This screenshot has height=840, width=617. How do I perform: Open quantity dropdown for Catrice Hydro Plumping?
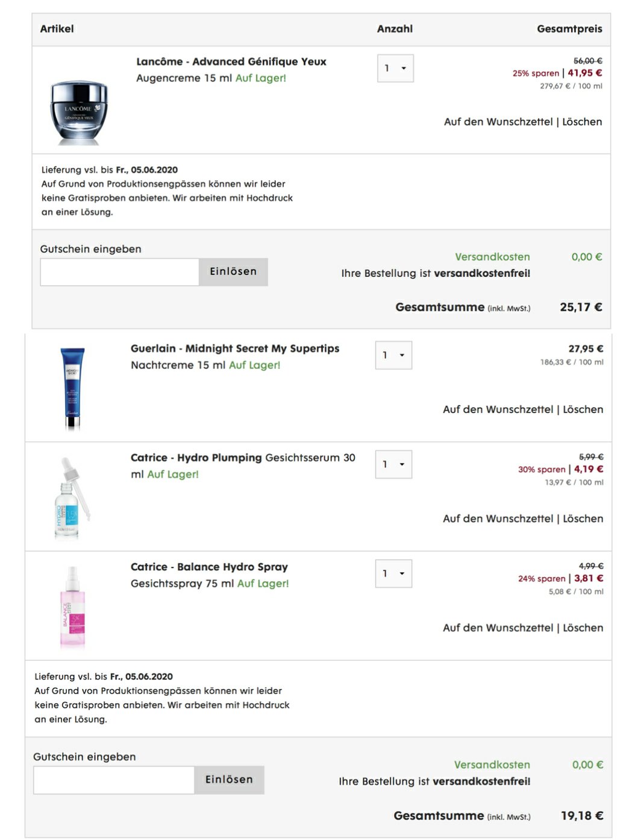point(393,464)
